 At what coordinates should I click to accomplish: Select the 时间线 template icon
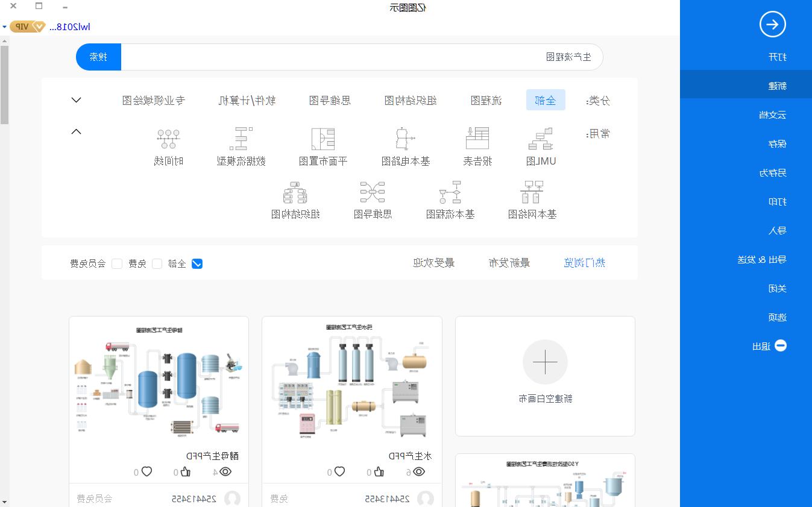point(168,139)
